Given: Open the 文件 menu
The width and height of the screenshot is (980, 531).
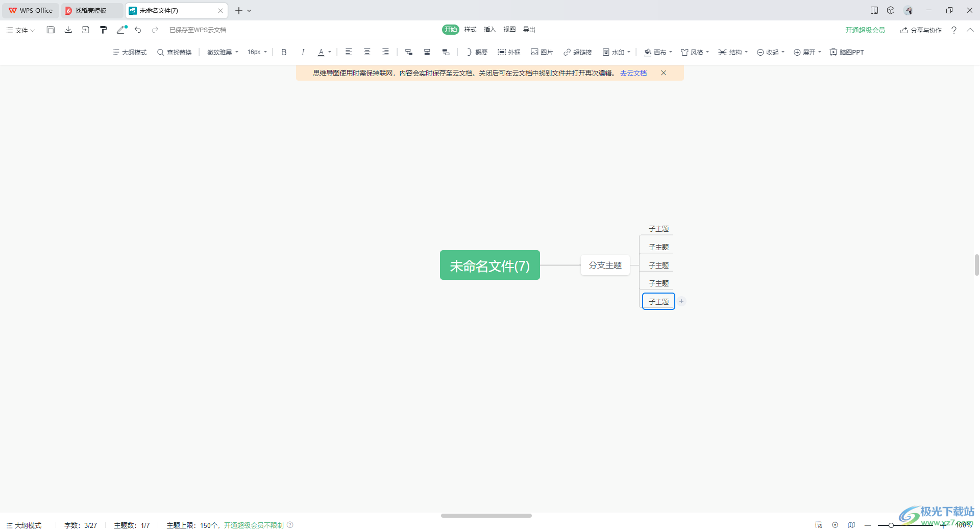Looking at the screenshot, I should coord(21,30).
